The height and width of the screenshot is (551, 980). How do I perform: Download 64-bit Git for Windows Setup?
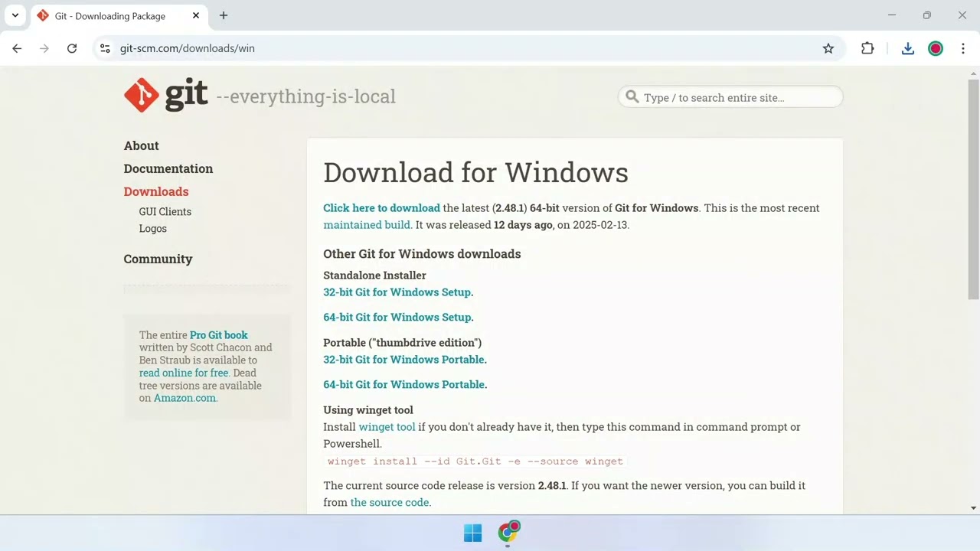(398, 317)
